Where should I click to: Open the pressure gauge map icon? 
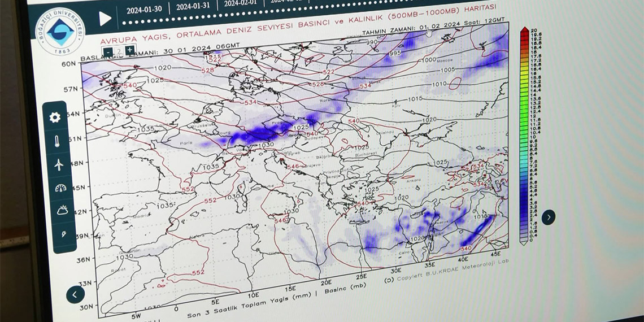60,188
